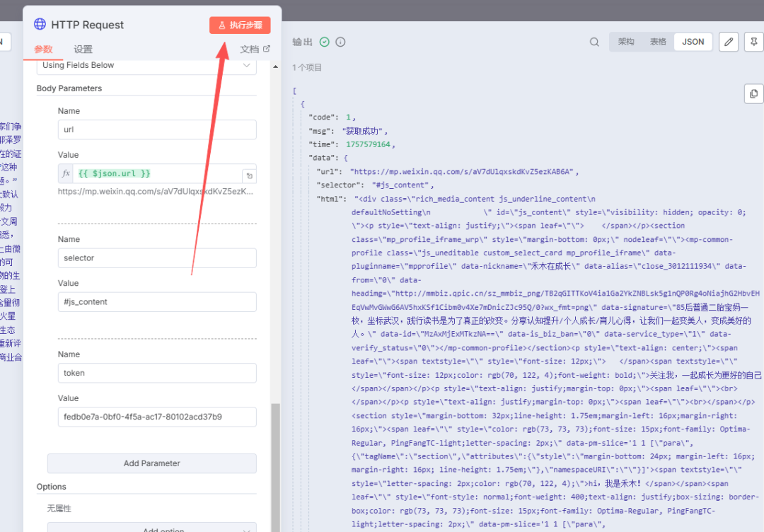Screen dimensions: 764x532
Task: Run the node with 执行步骤 button
Action: pos(240,25)
